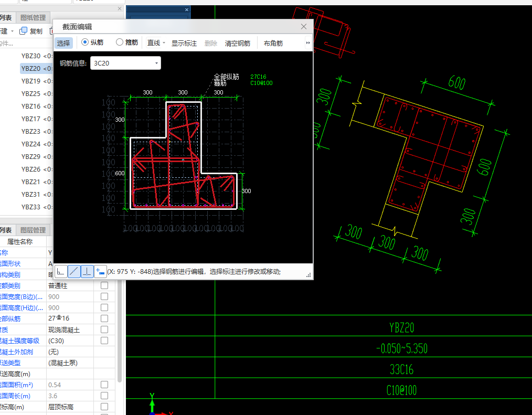Select the 箍筋 radio button
The height and width of the screenshot is (415, 532).
120,42
